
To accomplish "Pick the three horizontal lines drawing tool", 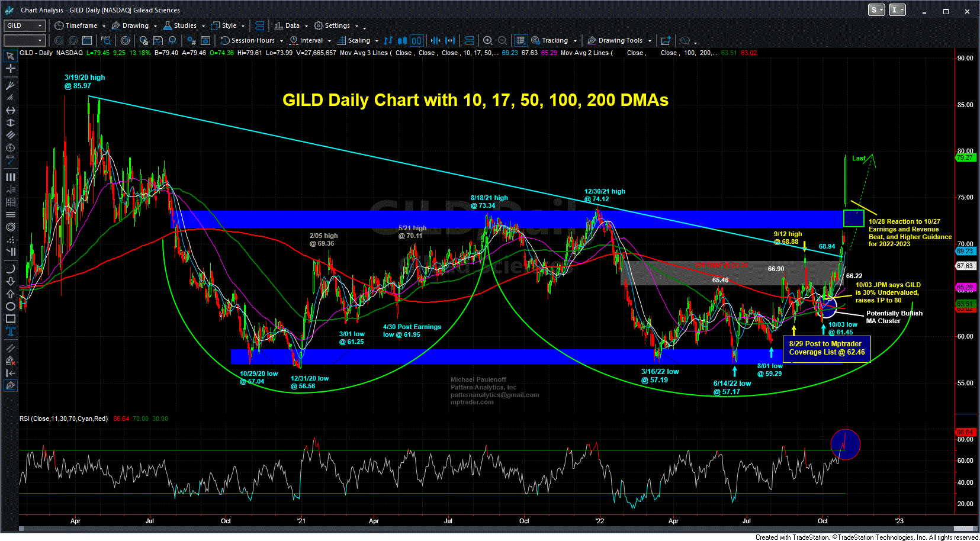I will pos(10,214).
